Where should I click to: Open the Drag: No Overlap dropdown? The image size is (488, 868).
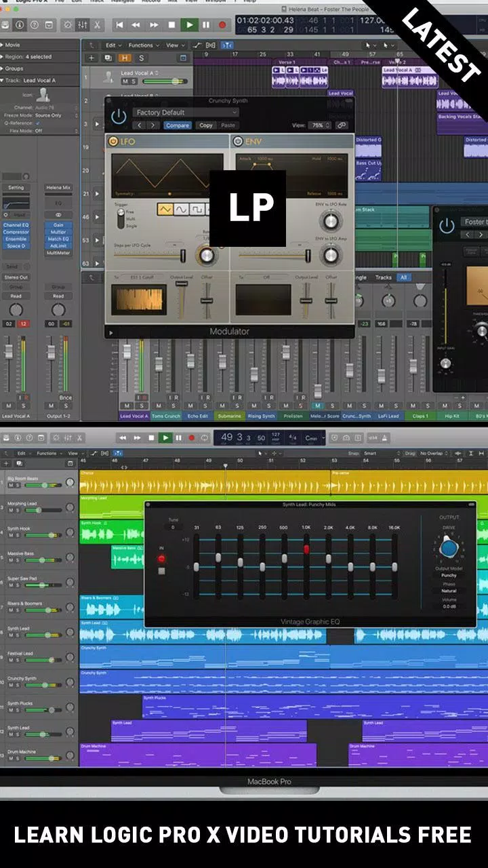(436, 453)
